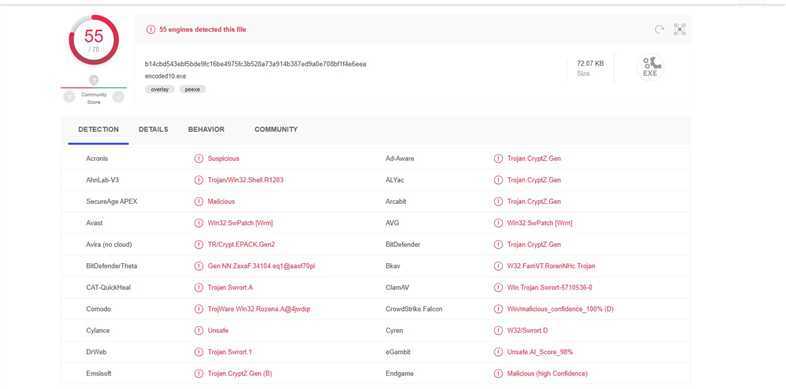The height and width of the screenshot is (389, 786).
Task: Switch to the BEHAVIOR tab
Action: pos(206,129)
